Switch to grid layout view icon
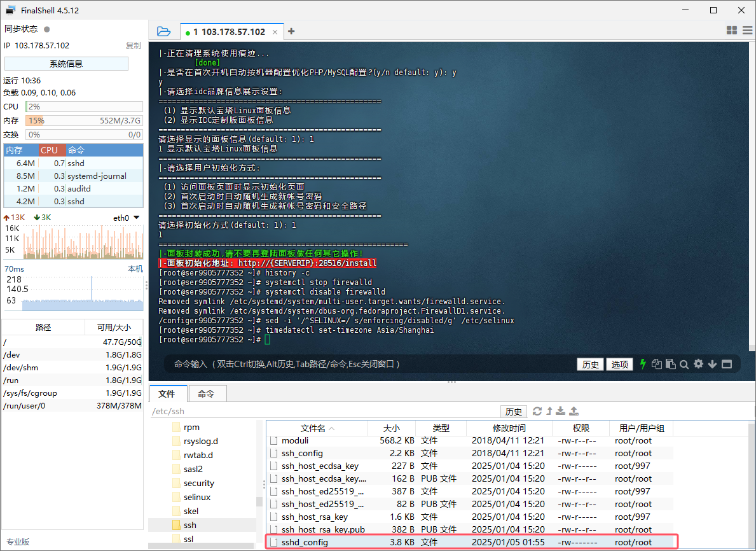The image size is (756, 551). pos(731,31)
